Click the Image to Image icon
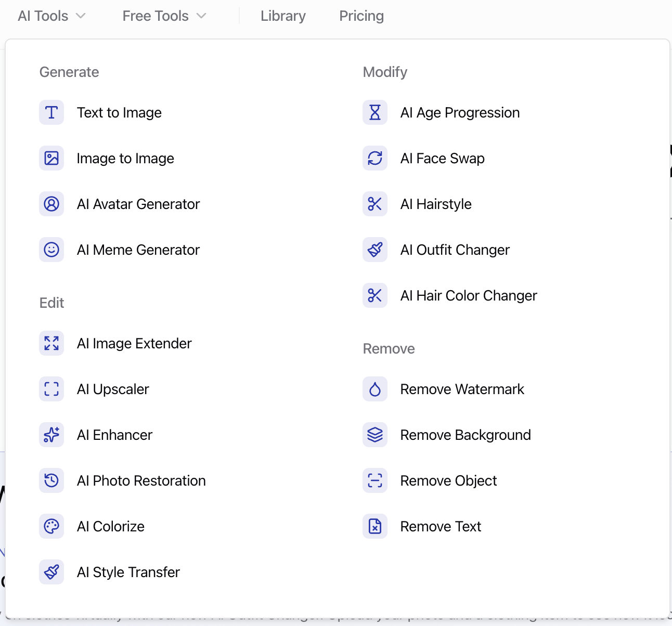Image resolution: width=672 pixels, height=626 pixels. 51,158
